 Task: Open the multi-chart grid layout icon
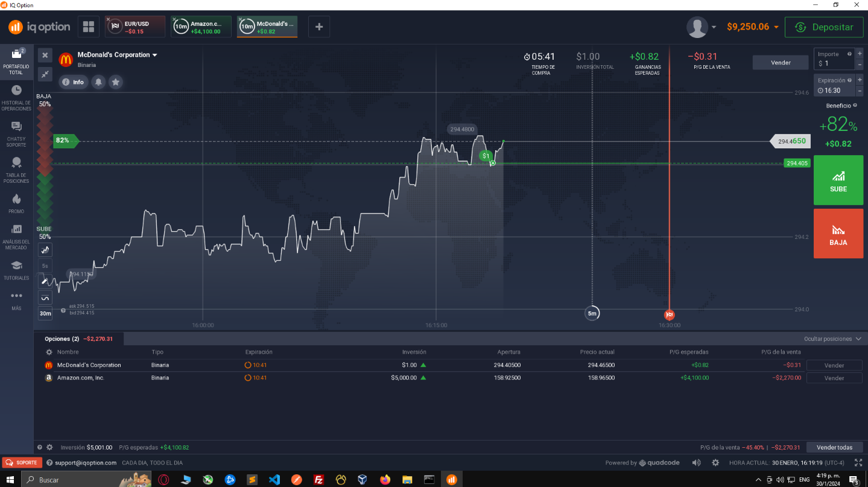89,27
